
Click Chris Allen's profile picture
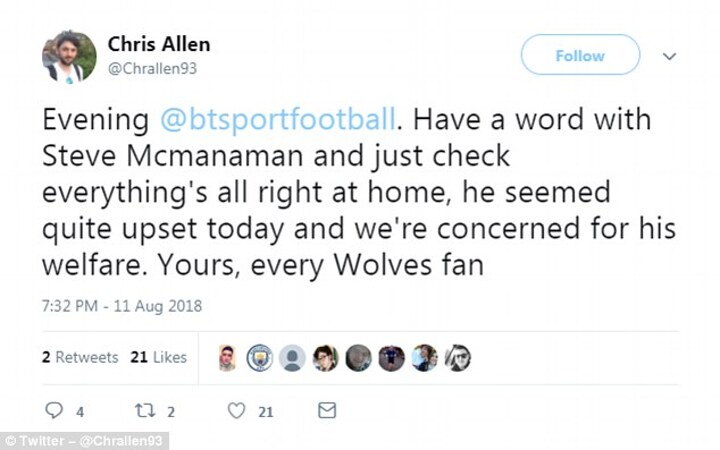pos(69,56)
